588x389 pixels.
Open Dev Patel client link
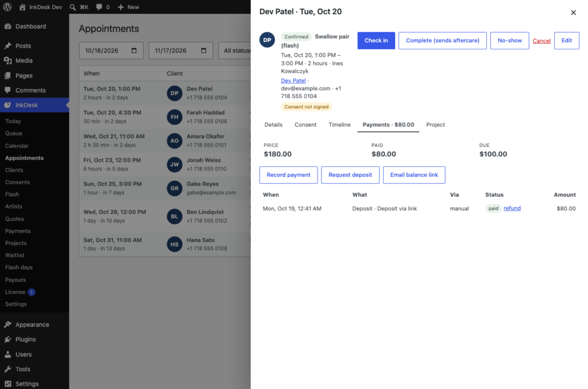tap(293, 80)
